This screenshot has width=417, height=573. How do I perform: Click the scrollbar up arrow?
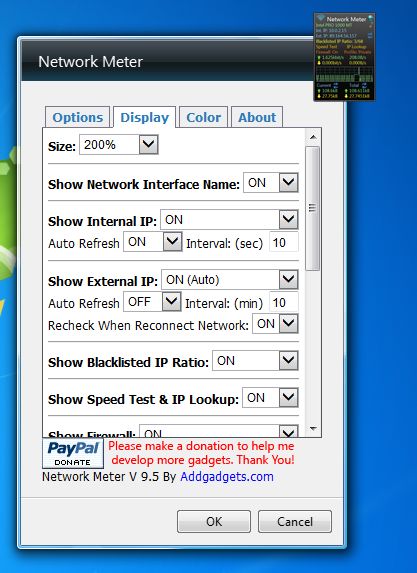(313, 137)
